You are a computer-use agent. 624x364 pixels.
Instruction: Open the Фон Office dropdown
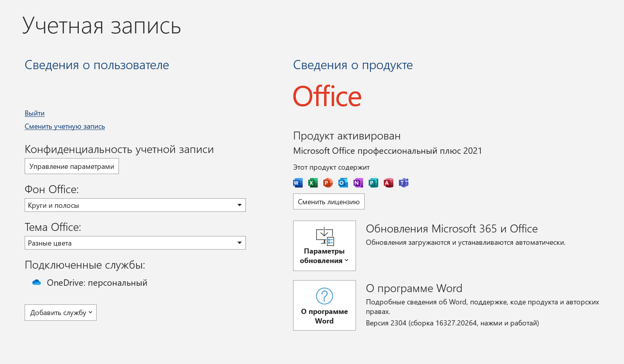[135, 205]
